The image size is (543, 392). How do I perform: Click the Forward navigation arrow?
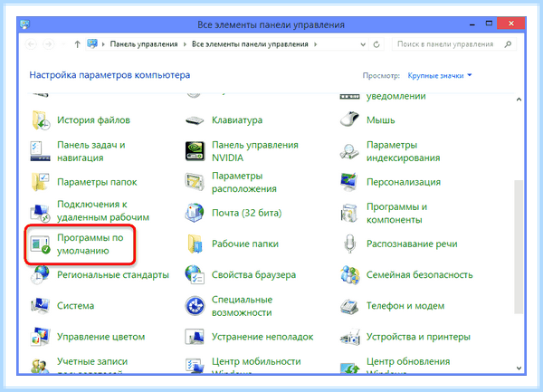(49, 44)
